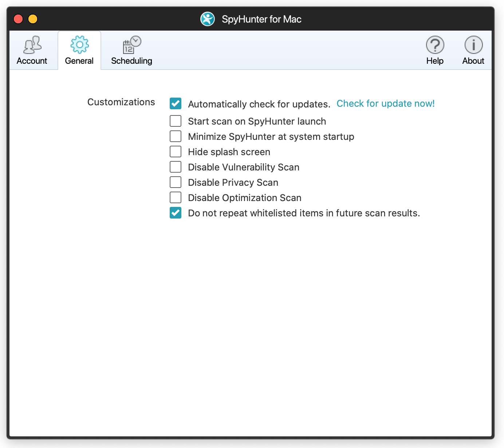The image size is (504, 448).
Task: Select the General gear icon
Action: point(79,45)
